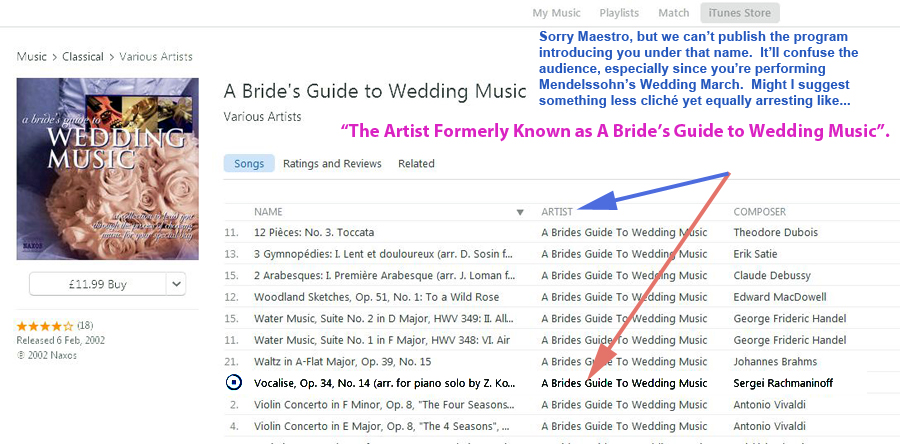900x444 pixels.
Task: Go to Classical breadcrumb link
Action: tap(83, 57)
